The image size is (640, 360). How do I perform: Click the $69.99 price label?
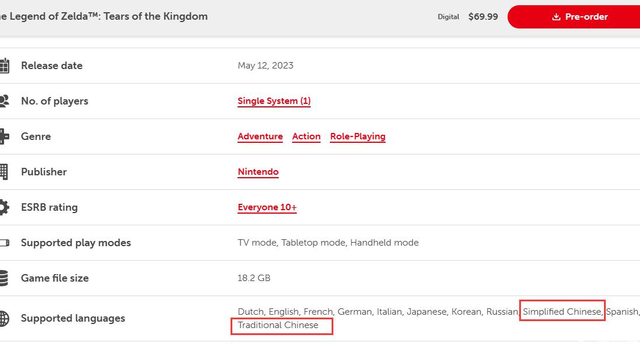pos(483,17)
